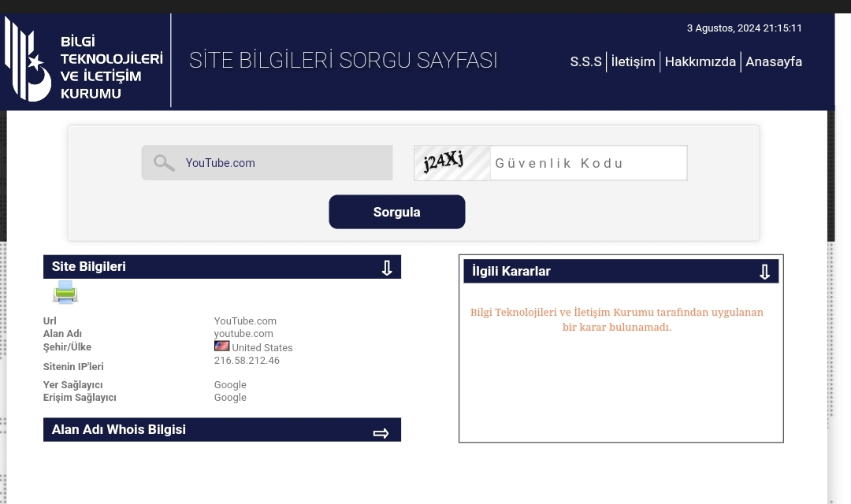
Task: Expand Alan Adı Whois Bilgisi arrow
Action: 381,433
